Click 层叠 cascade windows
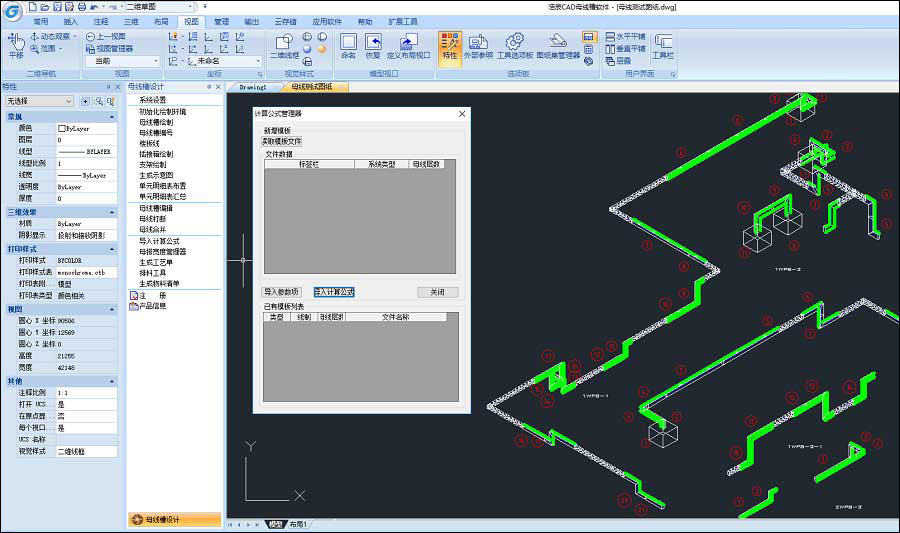The image size is (900, 533). [619, 61]
